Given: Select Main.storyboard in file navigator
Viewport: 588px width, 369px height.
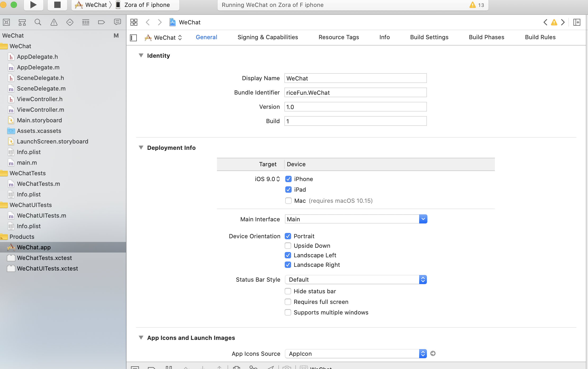Looking at the screenshot, I should pyautogui.click(x=39, y=120).
